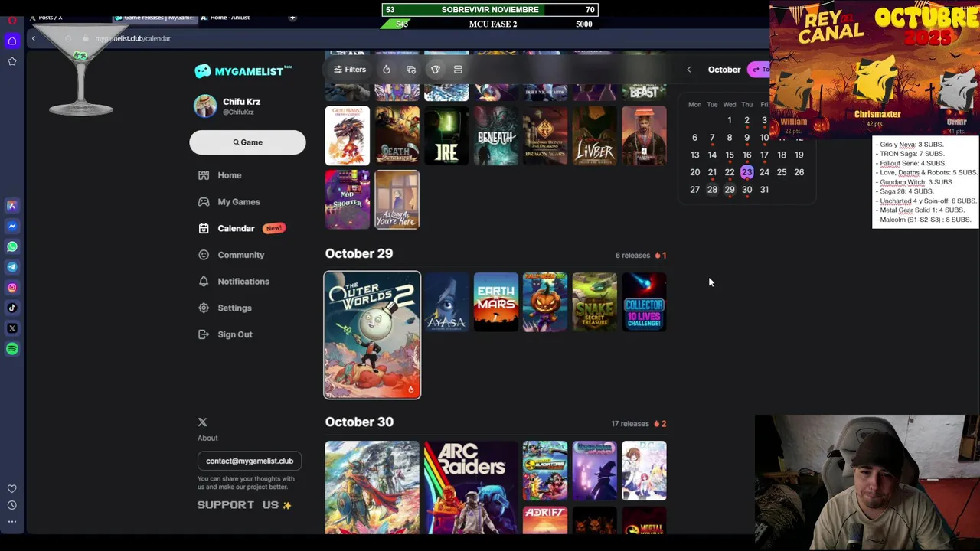Image resolution: width=980 pixels, height=551 pixels.
Task: Click the Sign Out label
Action: (235, 334)
